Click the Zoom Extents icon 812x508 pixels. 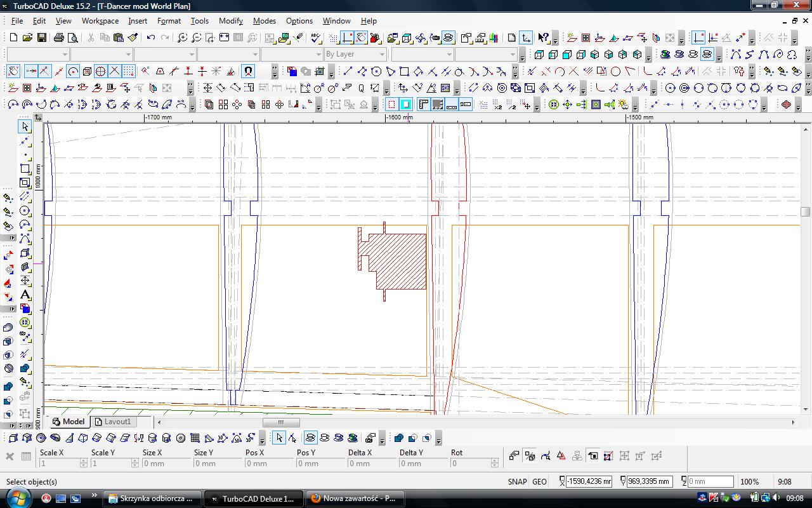(224, 38)
